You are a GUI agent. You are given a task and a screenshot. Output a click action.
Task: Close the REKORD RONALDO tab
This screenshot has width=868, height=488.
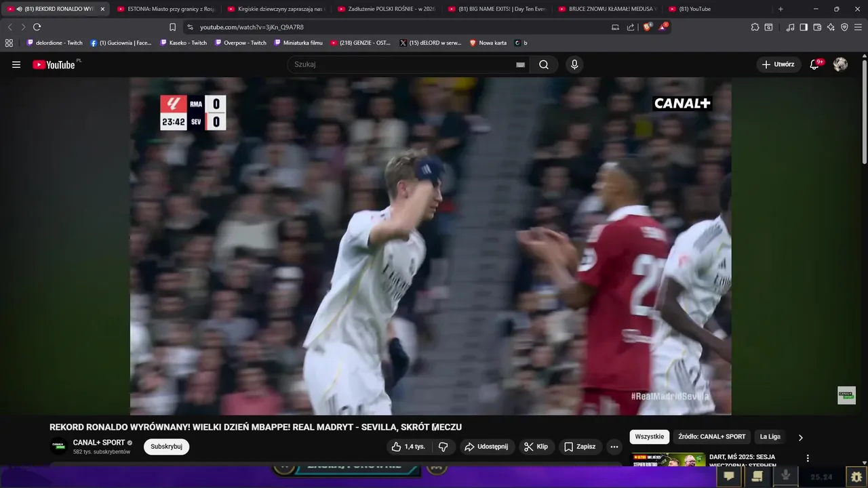(x=102, y=9)
